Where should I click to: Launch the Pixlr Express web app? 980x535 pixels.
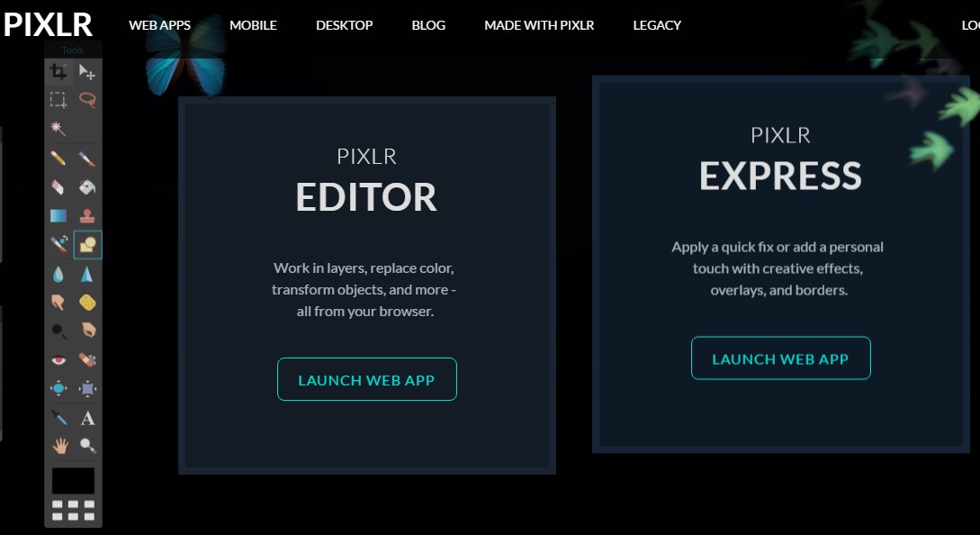click(780, 358)
